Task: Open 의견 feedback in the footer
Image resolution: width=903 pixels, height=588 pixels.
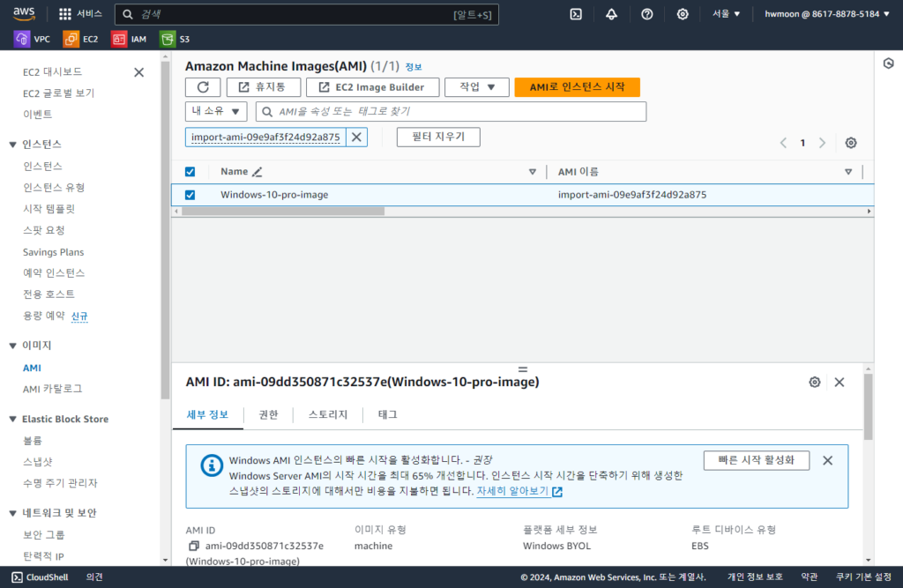Action: (x=94, y=577)
